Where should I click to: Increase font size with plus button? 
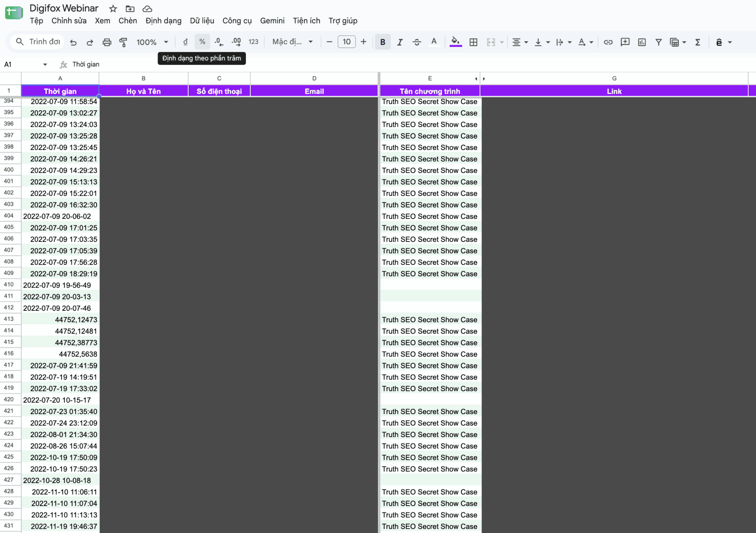pyautogui.click(x=364, y=42)
